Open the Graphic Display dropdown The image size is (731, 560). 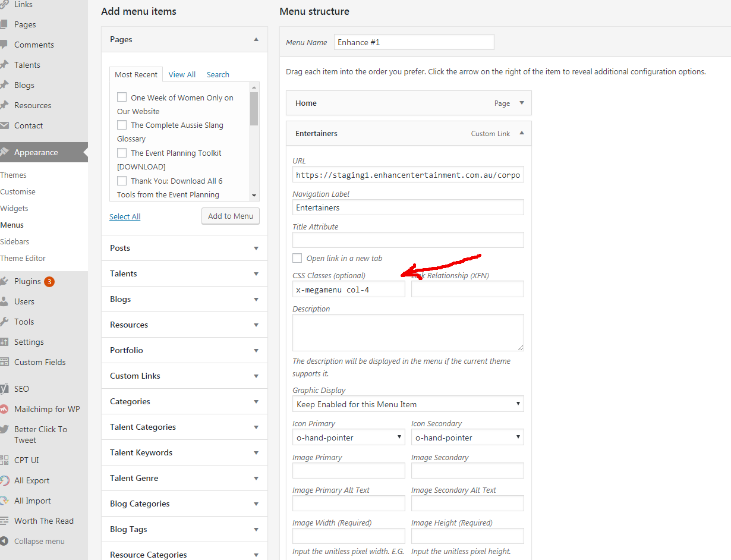coord(408,404)
